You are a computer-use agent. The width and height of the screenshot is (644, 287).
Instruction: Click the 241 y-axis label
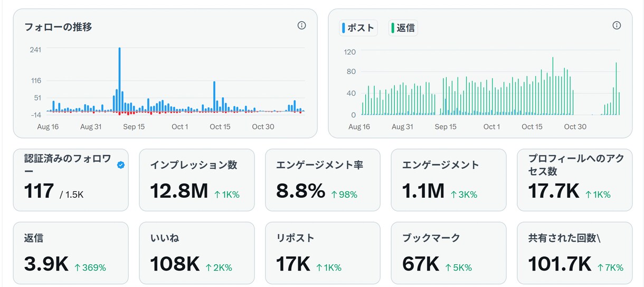(x=35, y=49)
